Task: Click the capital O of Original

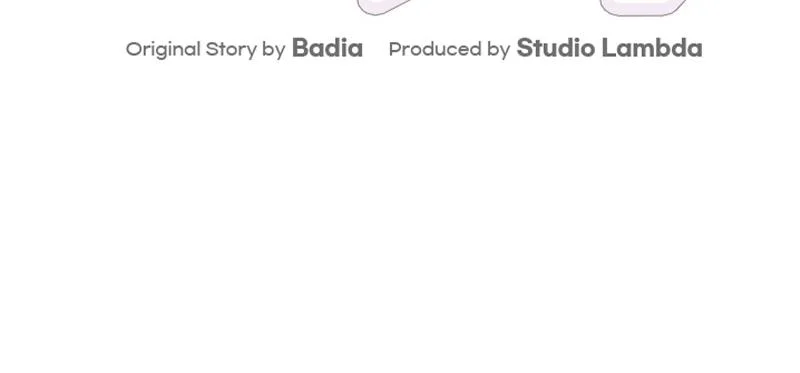Action: [x=134, y=49]
